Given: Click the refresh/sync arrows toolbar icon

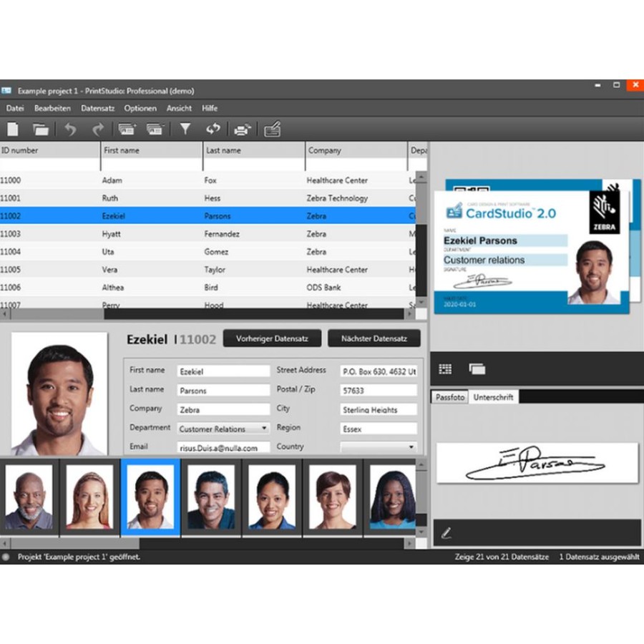Looking at the screenshot, I should pyautogui.click(x=213, y=130).
